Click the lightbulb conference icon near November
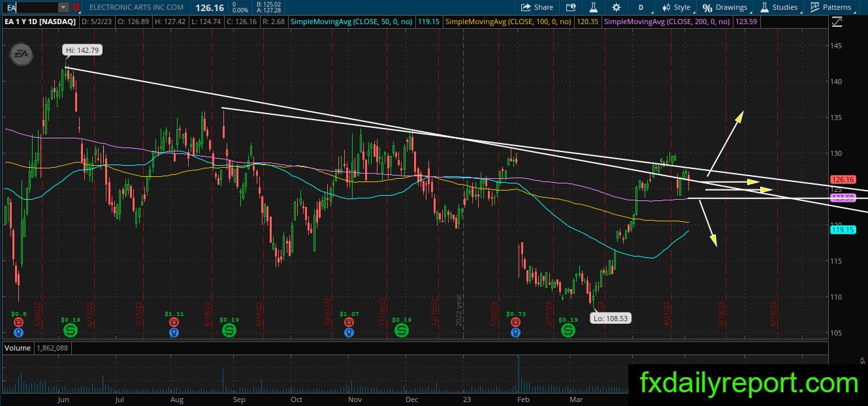 pos(349,332)
